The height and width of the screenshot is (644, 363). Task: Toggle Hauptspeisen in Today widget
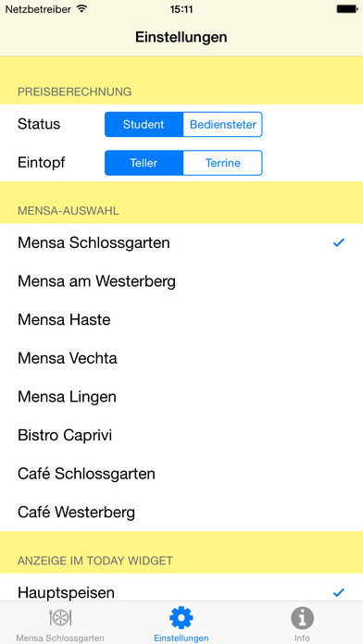[181, 588]
